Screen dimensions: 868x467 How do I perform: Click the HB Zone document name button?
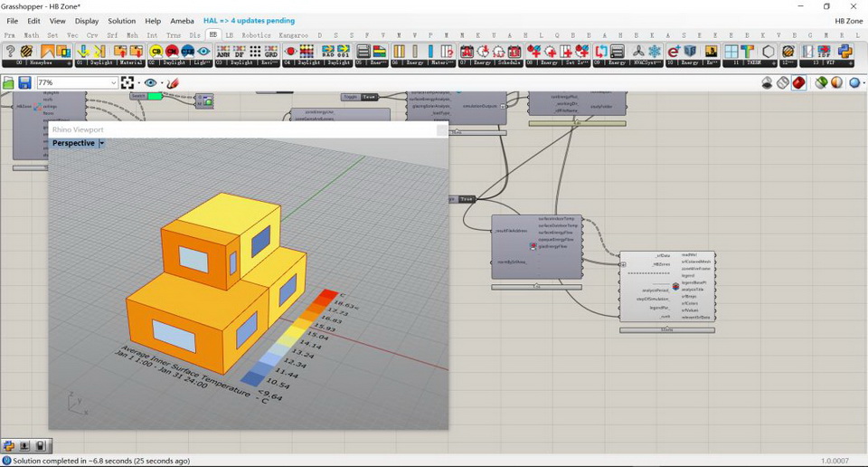848,21
